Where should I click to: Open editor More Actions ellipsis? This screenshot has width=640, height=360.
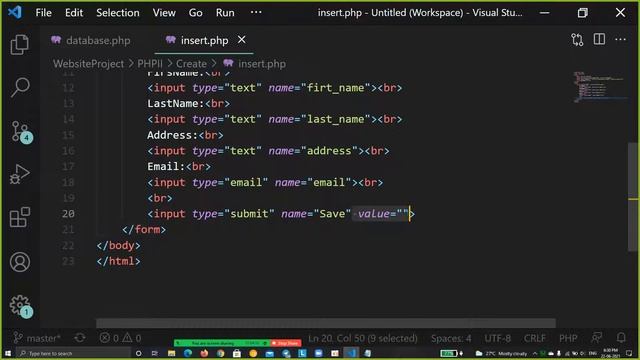coord(620,40)
